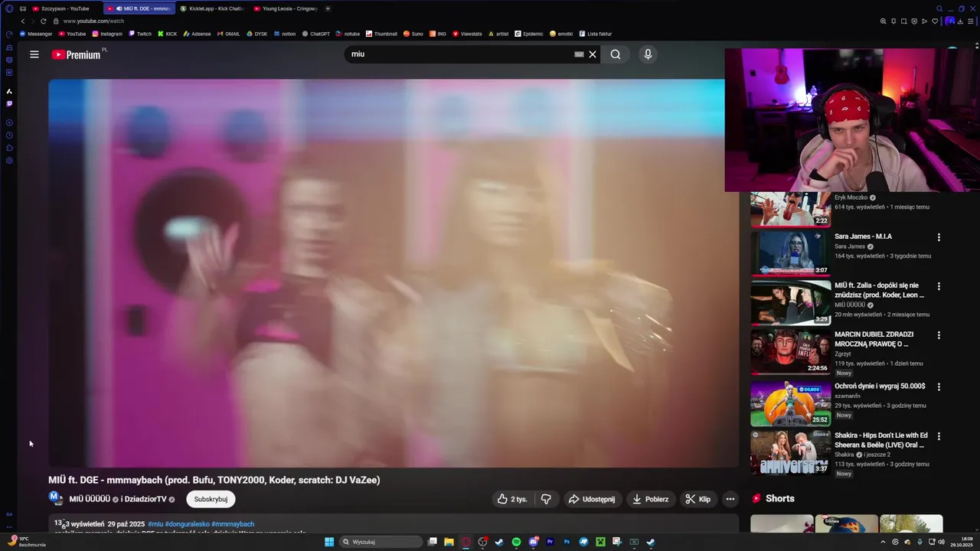Click the Subskrybuj button

pos(211,499)
